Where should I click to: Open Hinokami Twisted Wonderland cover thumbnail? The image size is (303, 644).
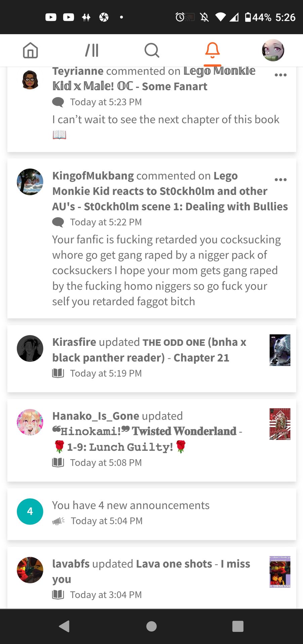[x=280, y=424]
